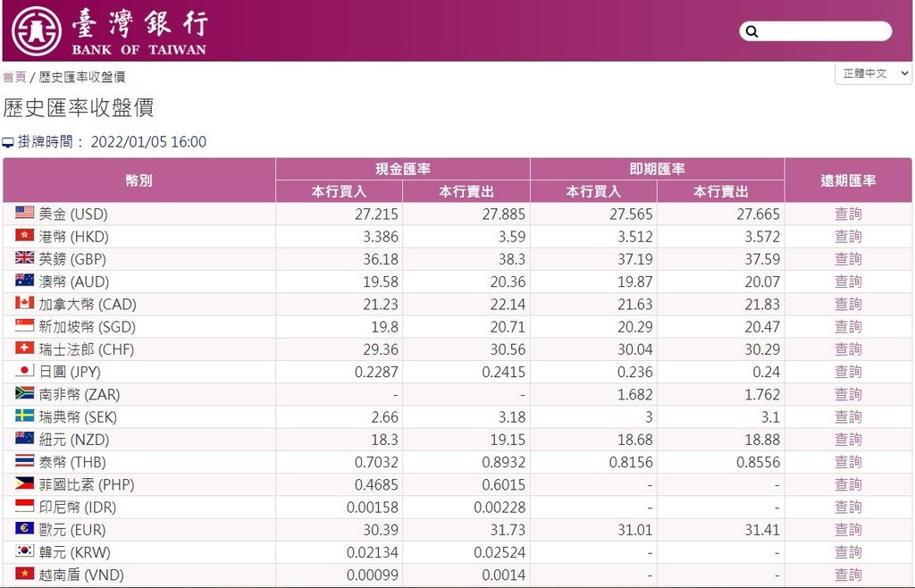Click the posting time 2022/01/05 16:00
915x588 pixels.
pyautogui.click(x=148, y=142)
